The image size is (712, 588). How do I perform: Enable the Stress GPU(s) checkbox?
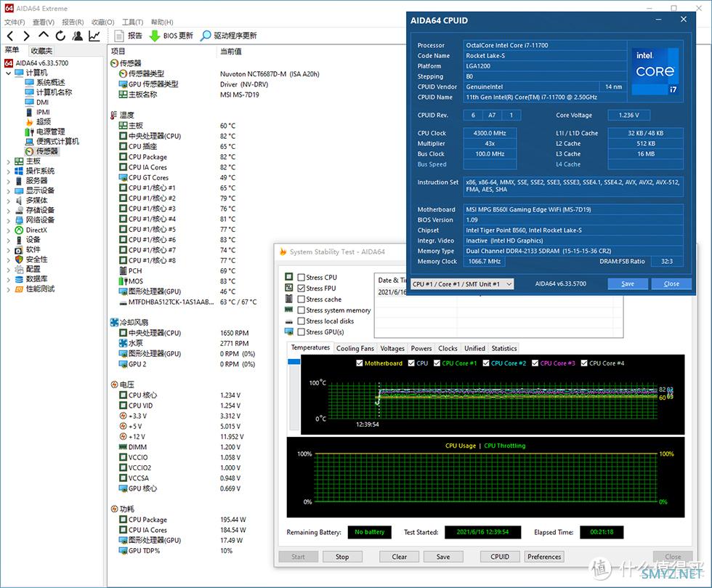[x=301, y=331]
